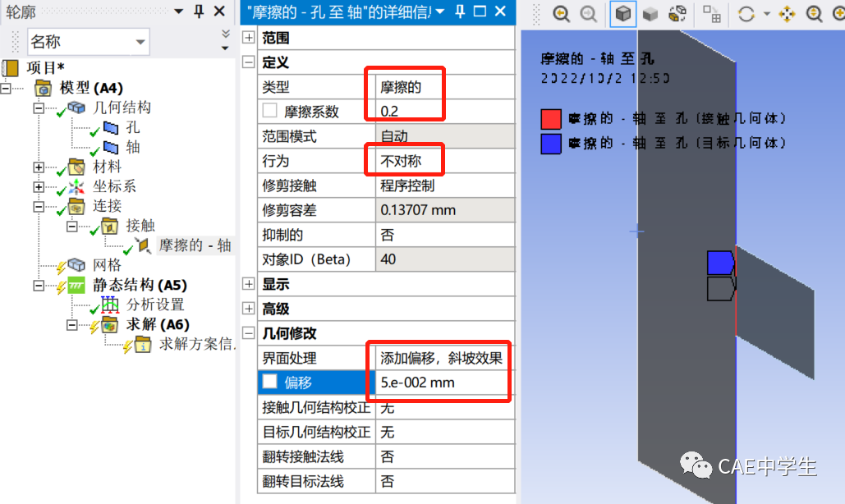
Task: Pin the details panel with the pushpin
Action: click(462, 11)
